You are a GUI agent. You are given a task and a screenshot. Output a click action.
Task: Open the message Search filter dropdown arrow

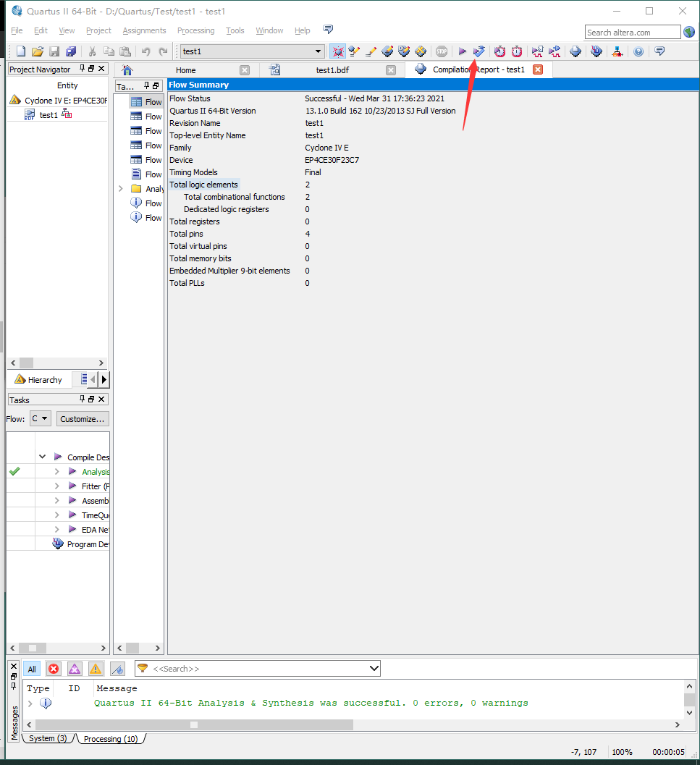pos(374,669)
